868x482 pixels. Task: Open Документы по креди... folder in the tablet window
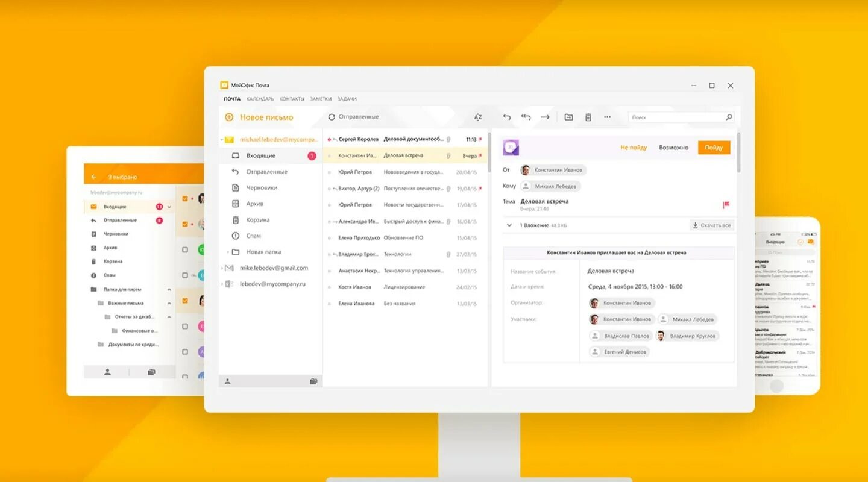click(128, 345)
